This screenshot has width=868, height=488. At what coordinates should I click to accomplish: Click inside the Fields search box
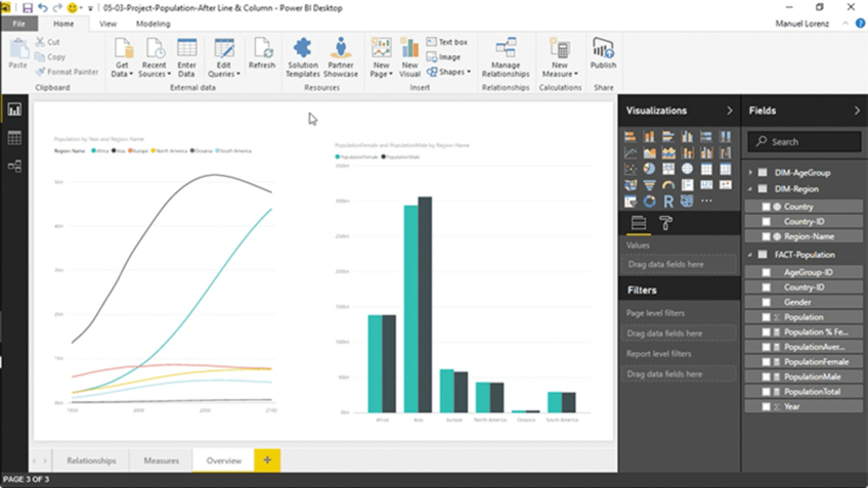click(803, 141)
